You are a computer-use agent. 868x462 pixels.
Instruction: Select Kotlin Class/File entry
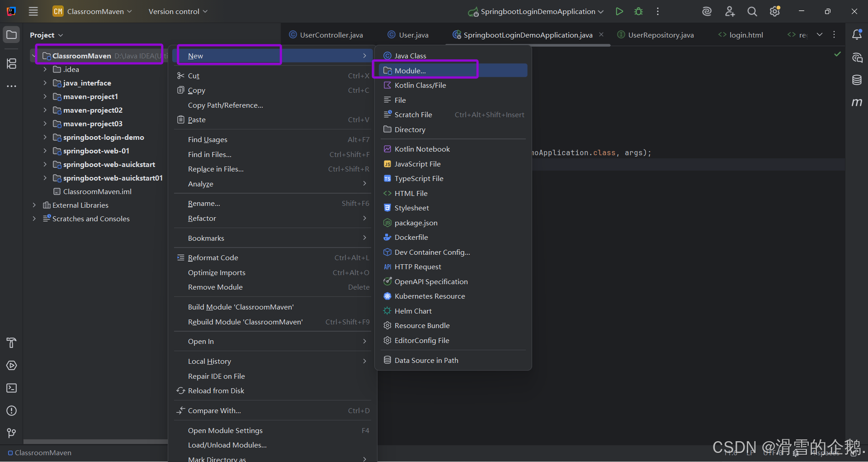[453, 85]
